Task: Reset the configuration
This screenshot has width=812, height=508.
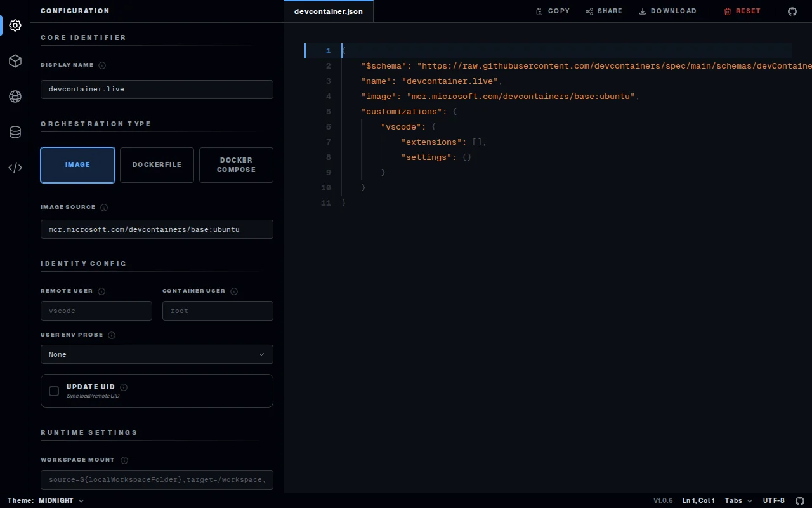Action: pos(742,11)
